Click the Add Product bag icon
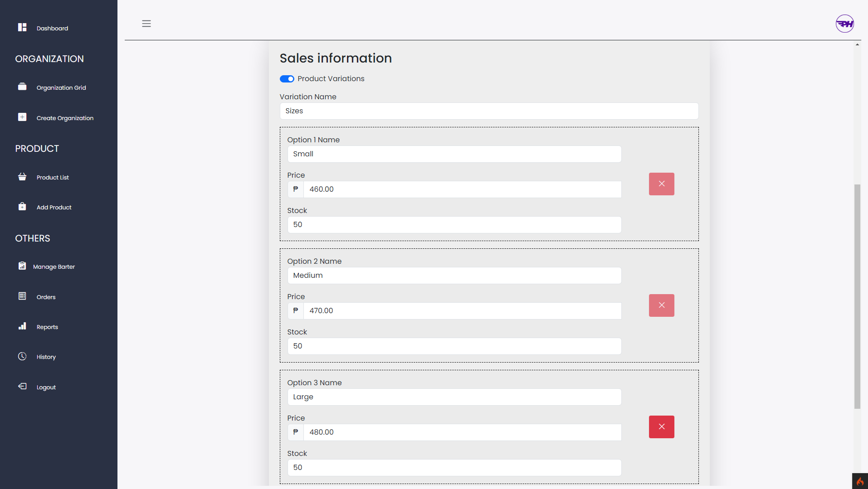 pyautogui.click(x=22, y=207)
